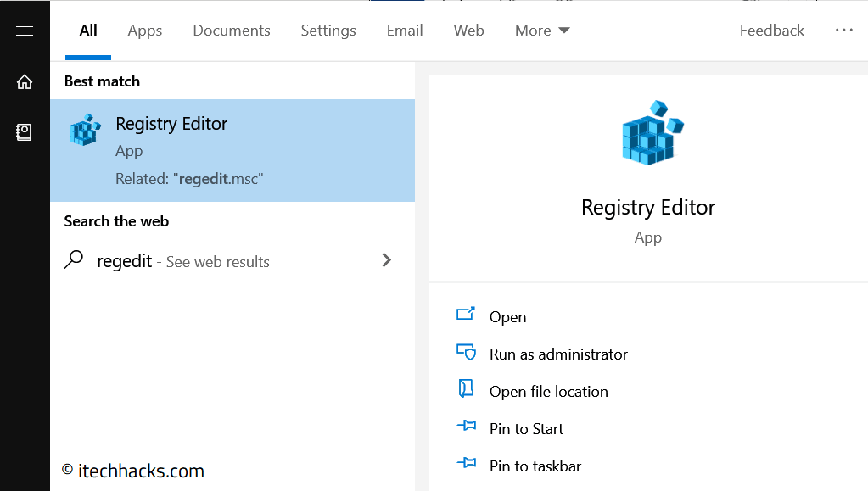Click the Open icon in actions list
Viewport: 868px width, 491px height.
point(466,315)
